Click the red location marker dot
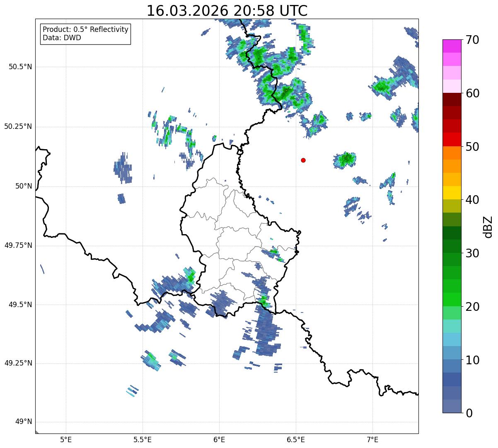The image size is (498, 448). (303, 160)
